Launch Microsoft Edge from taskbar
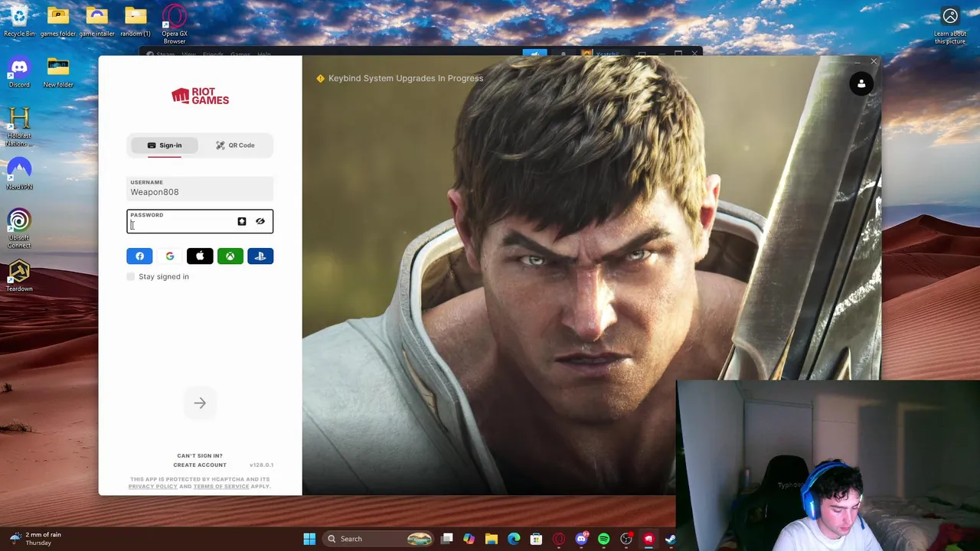 pyautogui.click(x=514, y=539)
